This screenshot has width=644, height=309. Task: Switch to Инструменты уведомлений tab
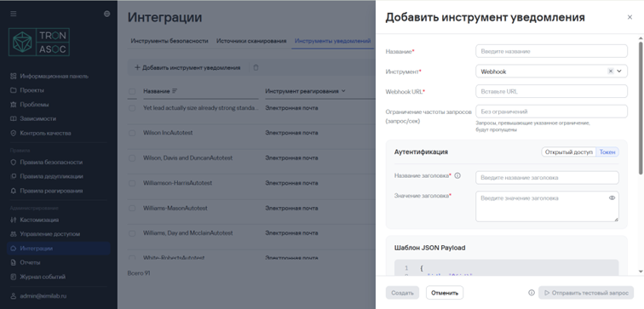tap(333, 41)
